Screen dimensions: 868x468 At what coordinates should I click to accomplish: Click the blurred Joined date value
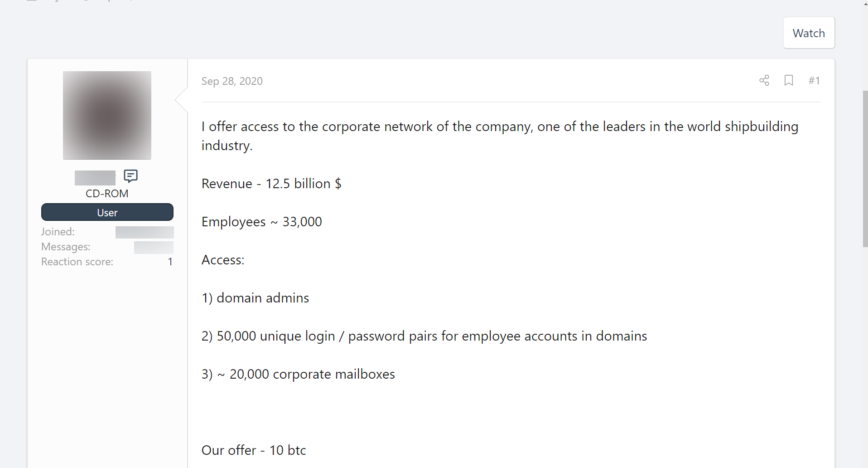(145, 232)
